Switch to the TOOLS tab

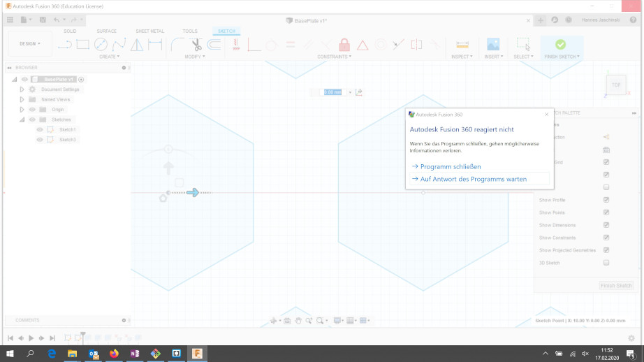tap(190, 31)
